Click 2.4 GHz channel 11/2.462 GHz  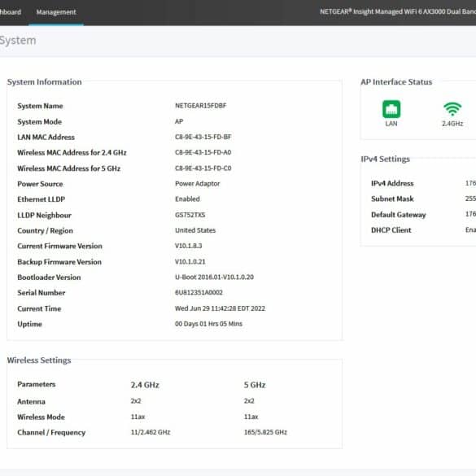point(151,432)
